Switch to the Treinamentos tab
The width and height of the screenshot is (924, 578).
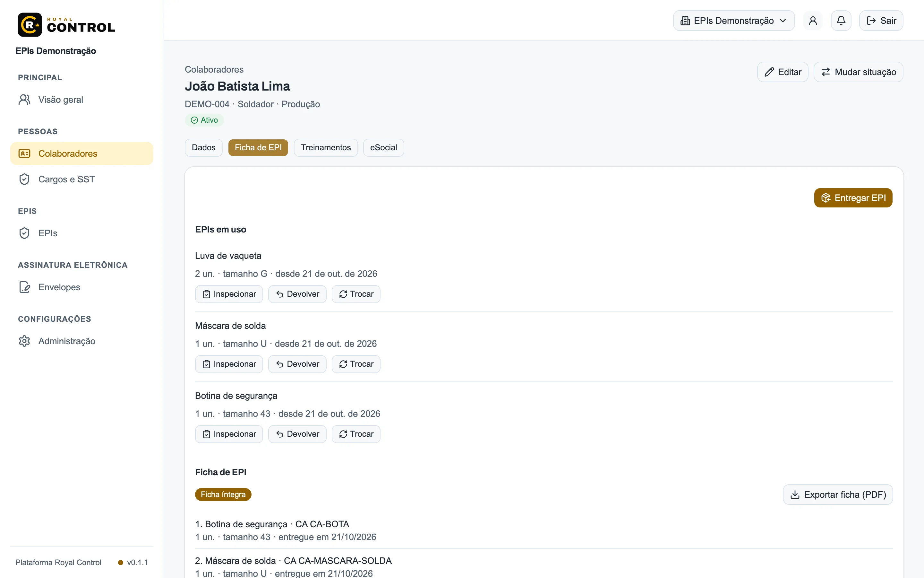tap(326, 148)
